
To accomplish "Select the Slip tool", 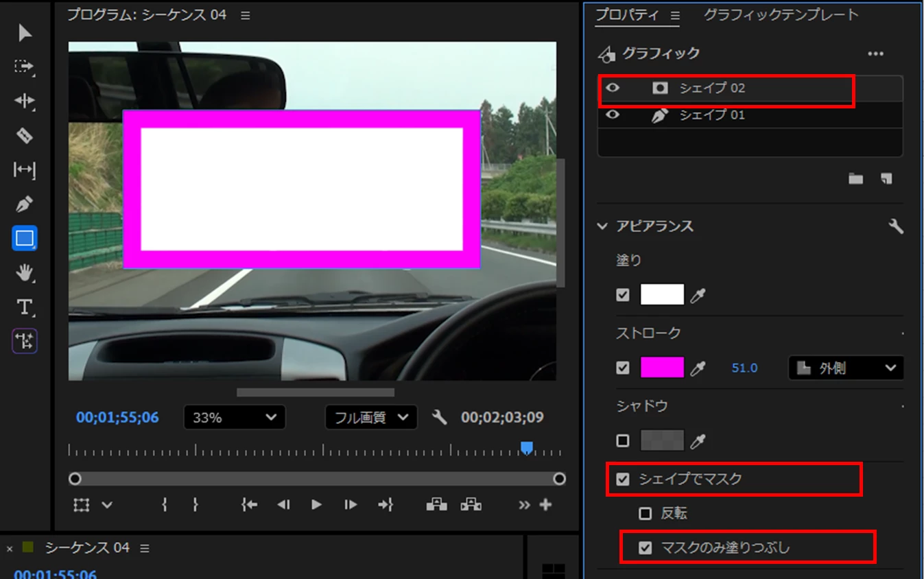I will point(25,169).
